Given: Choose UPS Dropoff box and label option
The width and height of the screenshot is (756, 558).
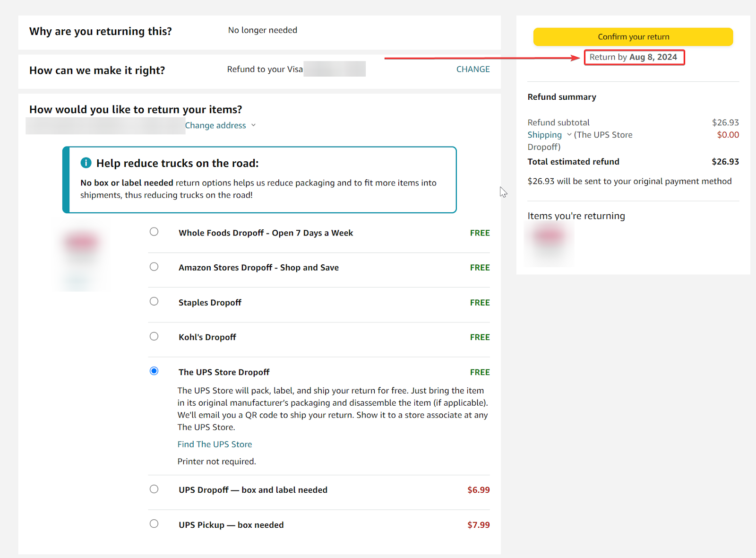Looking at the screenshot, I should coord(154,489).
